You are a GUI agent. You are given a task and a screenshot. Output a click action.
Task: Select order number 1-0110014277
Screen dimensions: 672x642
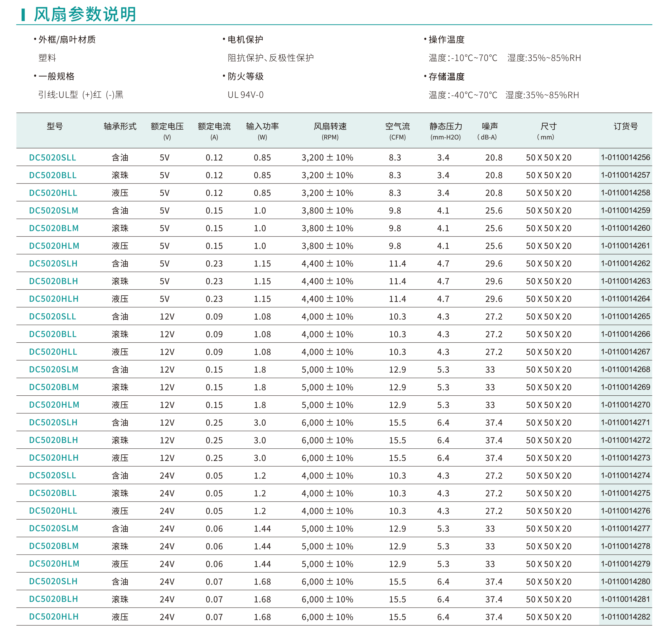pos(625,529)
